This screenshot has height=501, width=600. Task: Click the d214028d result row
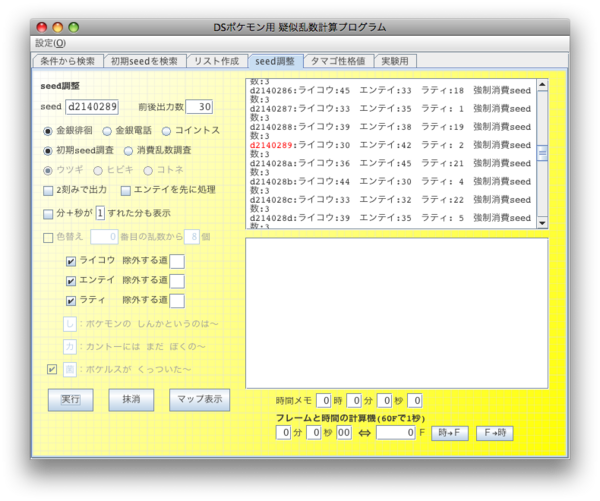point(390,218)
